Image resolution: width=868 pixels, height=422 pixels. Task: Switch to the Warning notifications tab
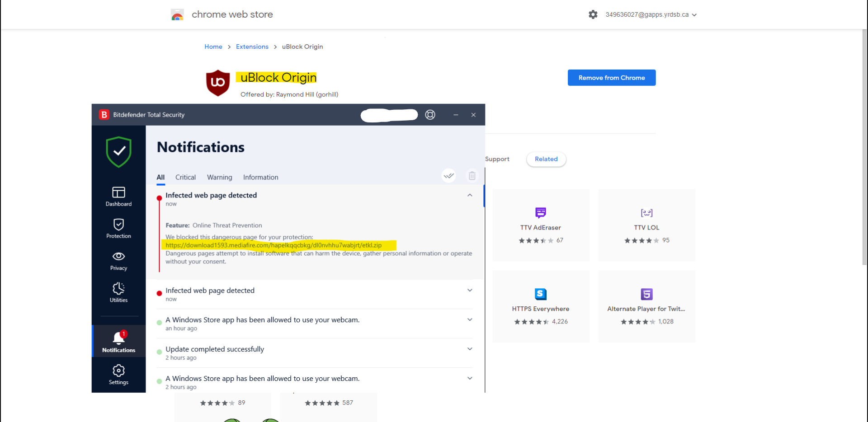219,177
